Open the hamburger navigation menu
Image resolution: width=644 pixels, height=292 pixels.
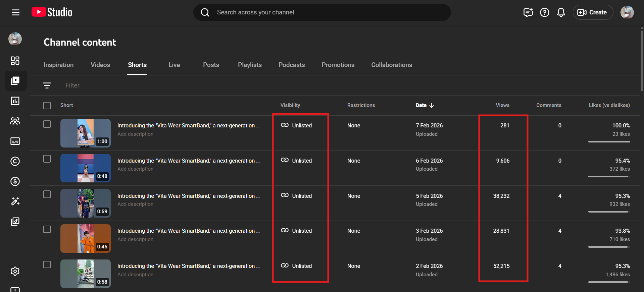(16, 12)
